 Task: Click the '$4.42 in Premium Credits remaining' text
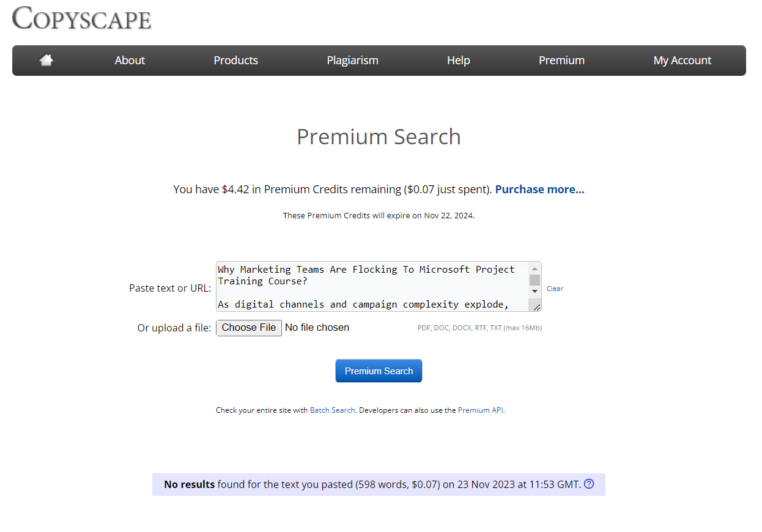click(311, 190)
